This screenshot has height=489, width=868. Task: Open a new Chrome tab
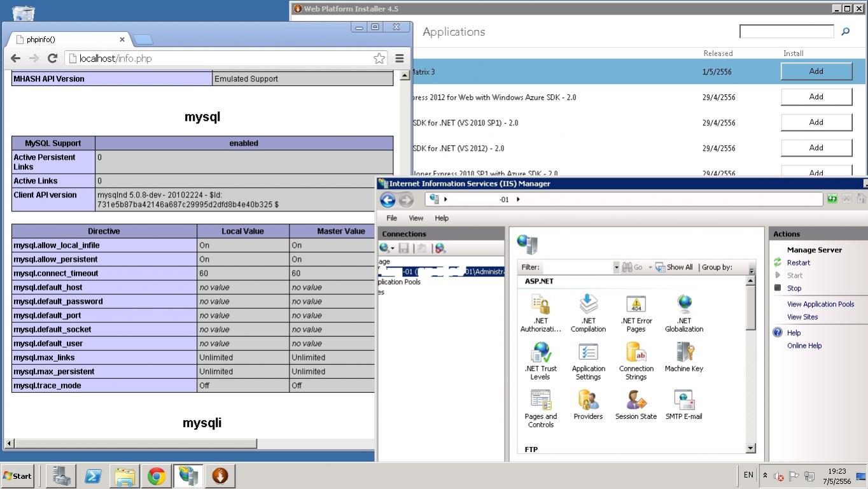(x=144, y=39)
